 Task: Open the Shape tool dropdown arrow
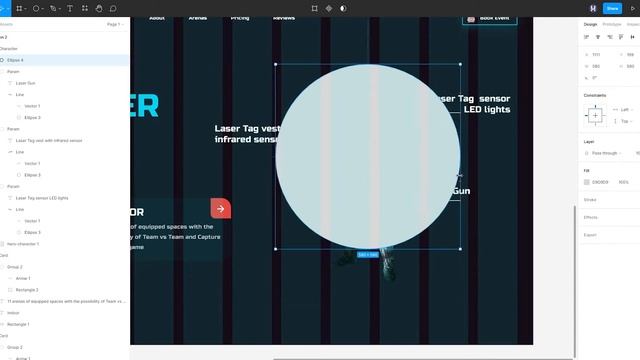coord(42,9)
